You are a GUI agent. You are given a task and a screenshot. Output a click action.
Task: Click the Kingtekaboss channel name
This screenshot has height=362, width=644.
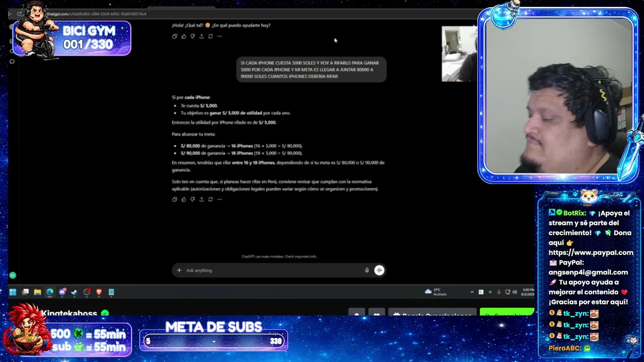pyautogui.click(x=69, y=313)
